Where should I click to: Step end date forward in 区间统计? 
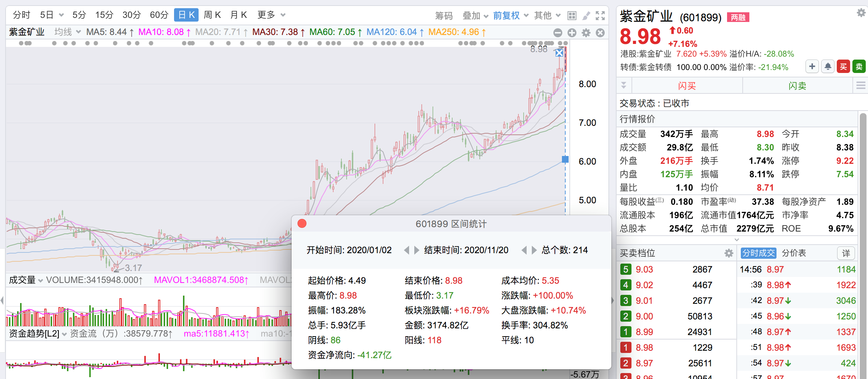(534, 250)
